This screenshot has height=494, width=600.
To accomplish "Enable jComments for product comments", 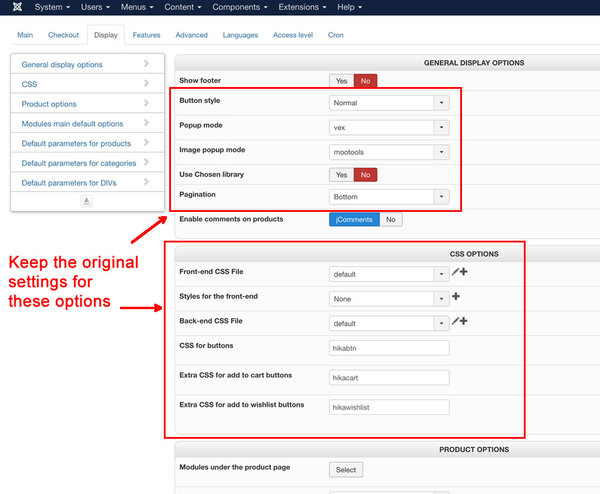I will click(354, 220).
